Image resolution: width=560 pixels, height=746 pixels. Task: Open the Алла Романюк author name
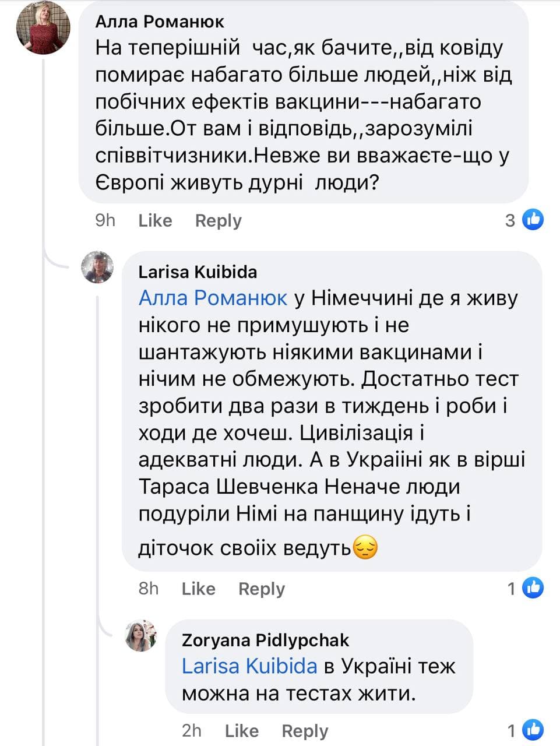[x=160, y=22]
